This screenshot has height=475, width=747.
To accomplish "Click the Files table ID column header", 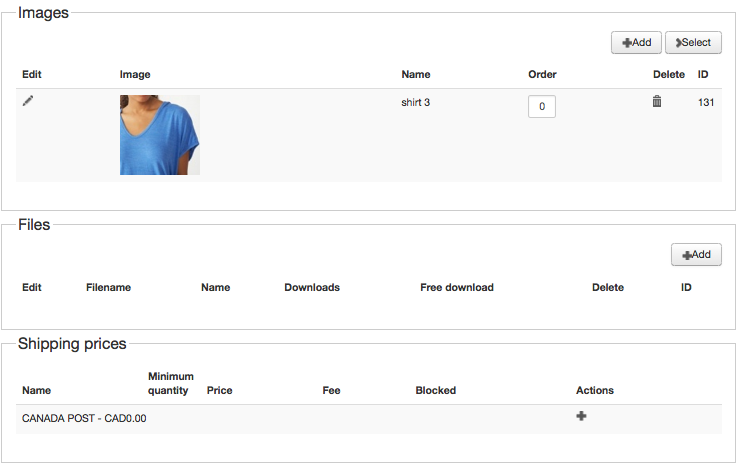I will tap(686, 287).
